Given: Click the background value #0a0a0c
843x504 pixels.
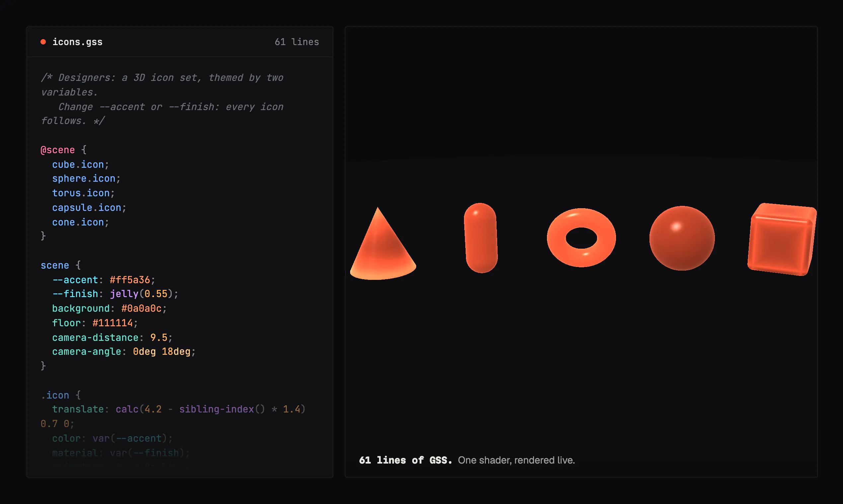Looking at the screenshot, I should [x=141, y=308].
